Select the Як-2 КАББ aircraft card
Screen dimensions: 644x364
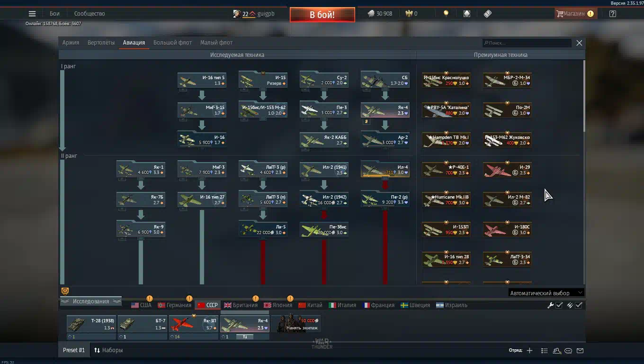[324, 140]
